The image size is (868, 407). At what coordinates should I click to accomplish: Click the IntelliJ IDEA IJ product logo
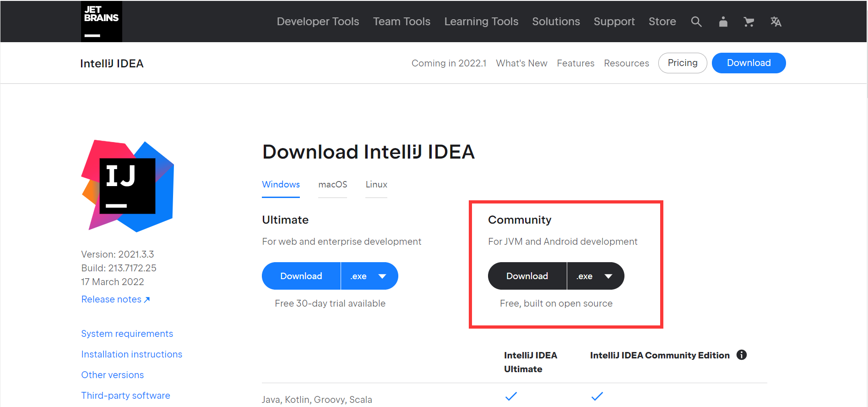(128, 186)
